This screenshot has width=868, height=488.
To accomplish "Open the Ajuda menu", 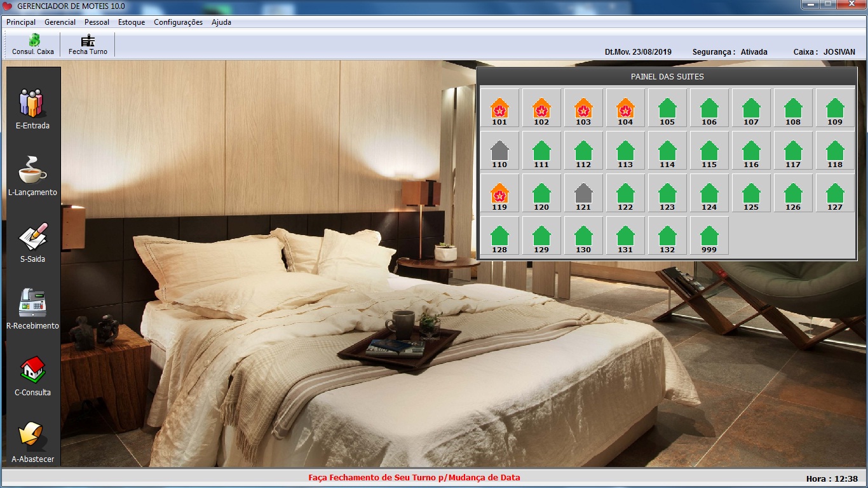I will click(x=222, y=22).
